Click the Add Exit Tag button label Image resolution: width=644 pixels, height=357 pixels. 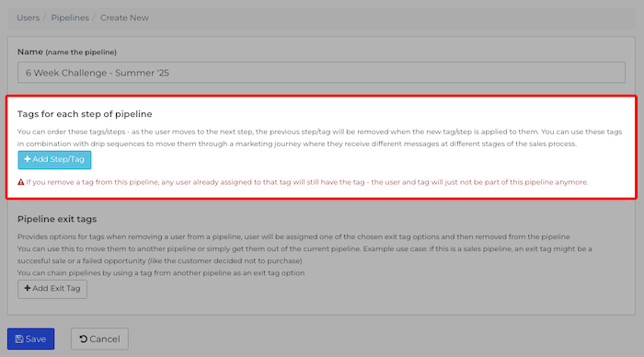(x=56, y=288)
